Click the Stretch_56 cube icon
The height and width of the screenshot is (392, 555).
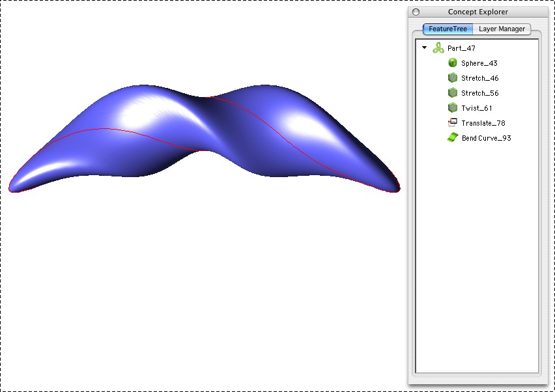point(453,93)
